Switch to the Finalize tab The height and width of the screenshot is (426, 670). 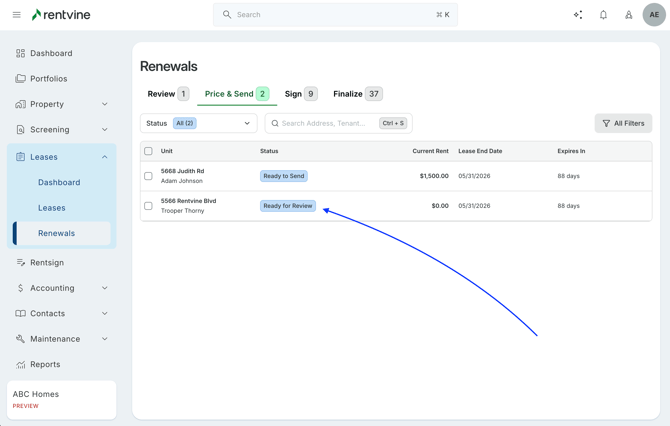(357, 94)
